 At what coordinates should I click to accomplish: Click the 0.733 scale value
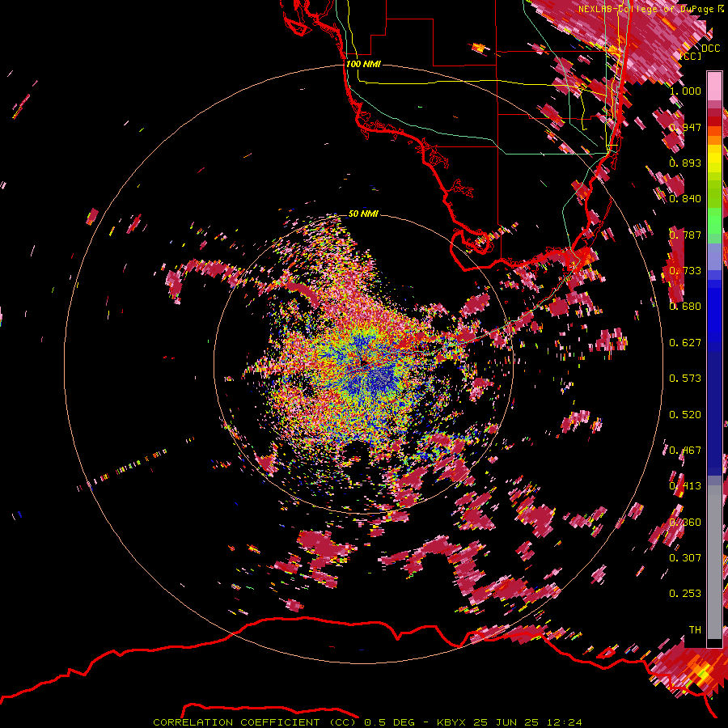pyautogui.click(x=685, y=271)
